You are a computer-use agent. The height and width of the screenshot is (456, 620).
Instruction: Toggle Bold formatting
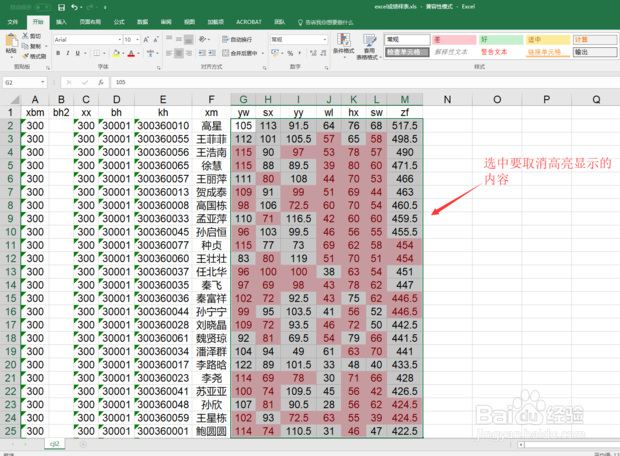(x=58, y=53)
